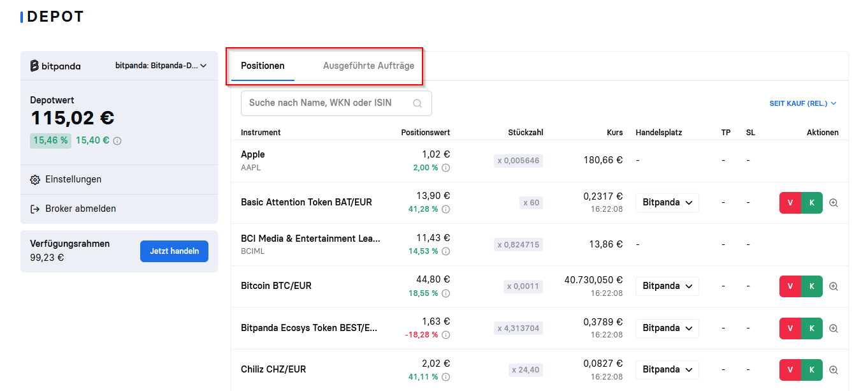Click info icon beside Chiliz 41,11 %
The image size is (868, 391).
coord(446,377)
